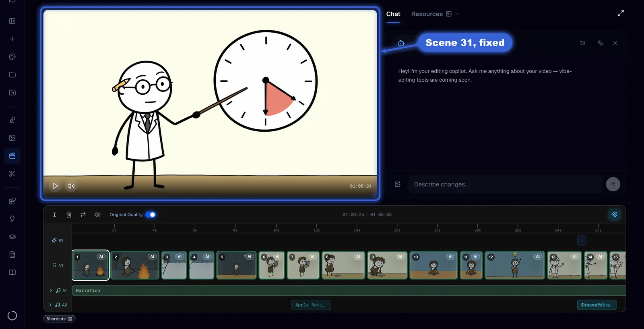Select the scissors cut tool in sidebar

(12, 174)
